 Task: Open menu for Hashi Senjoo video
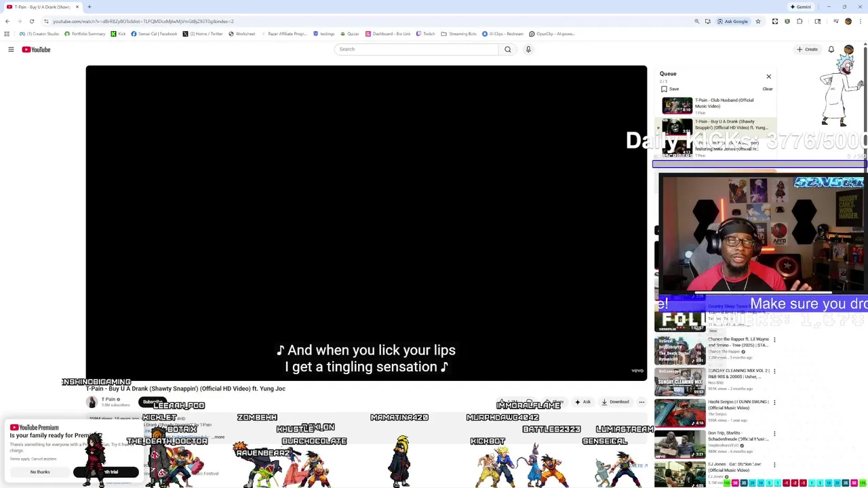(x=774, y=402)
